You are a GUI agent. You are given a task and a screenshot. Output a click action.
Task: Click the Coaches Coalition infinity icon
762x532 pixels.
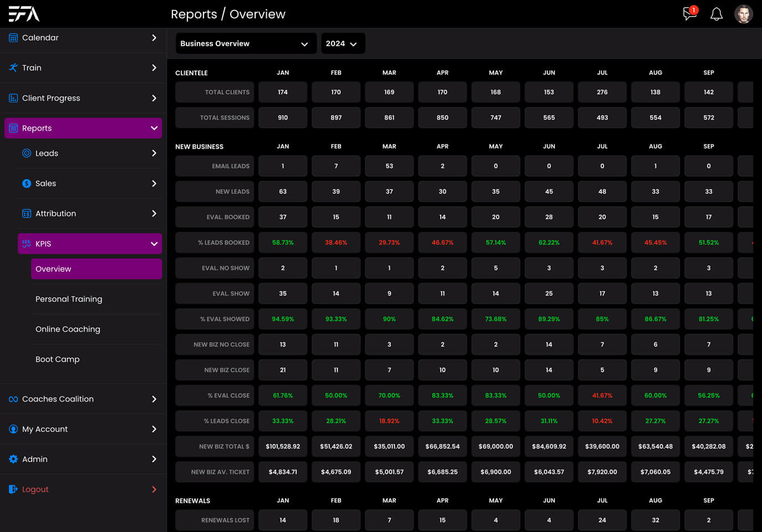[13, 399]
